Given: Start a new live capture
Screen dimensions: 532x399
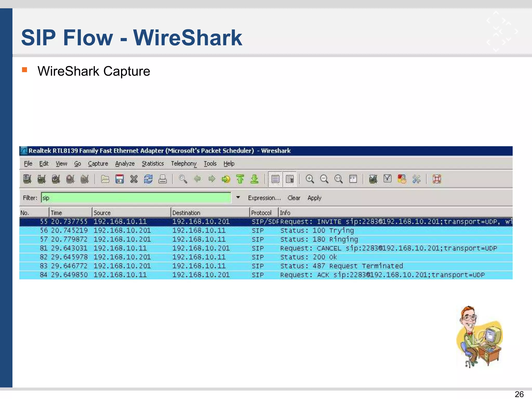Looking at the screenshot, I should click(56, 179).
